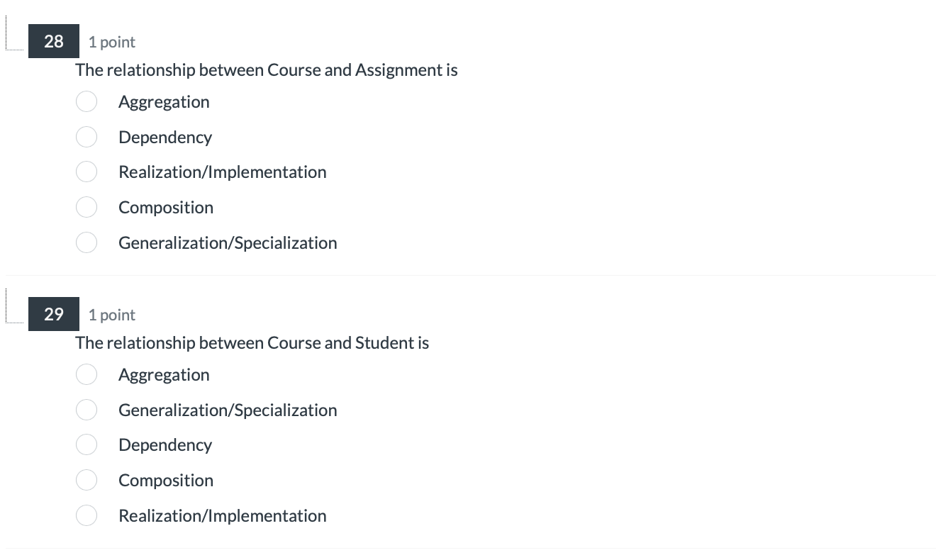Viewport: 936px width, 560px height.
Task: Select Aggregation for question 29
Action: [87, 374]
